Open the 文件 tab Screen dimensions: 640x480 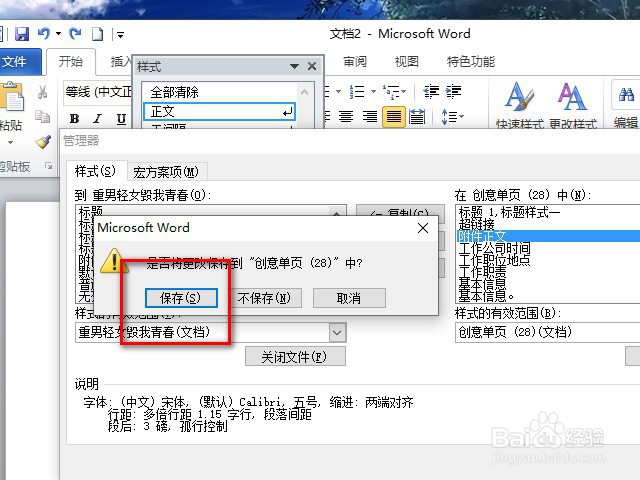(x=20, y=62)
